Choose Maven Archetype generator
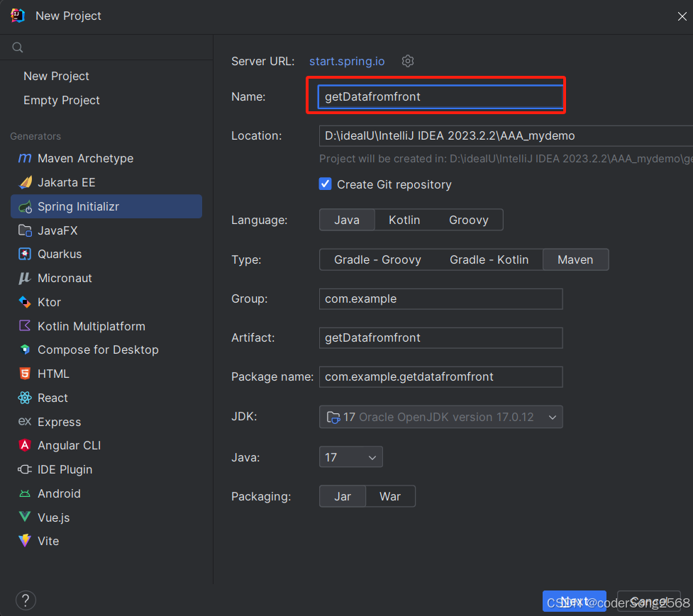This screenshot has height=616, width=693. [85, 158]
